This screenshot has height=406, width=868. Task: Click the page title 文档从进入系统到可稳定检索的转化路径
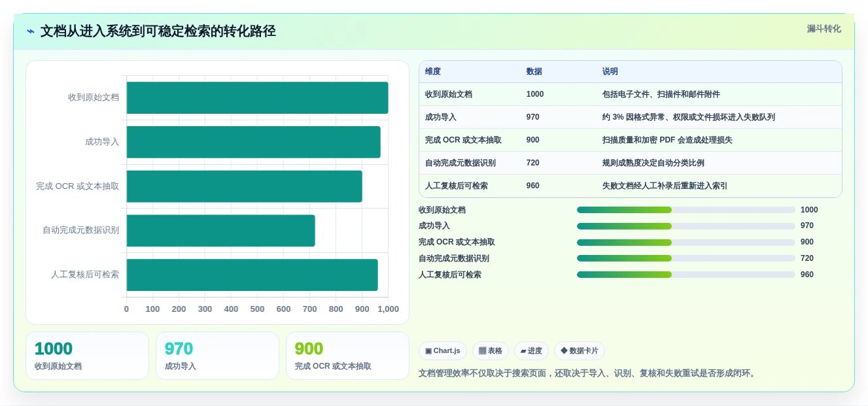[158, 31]
